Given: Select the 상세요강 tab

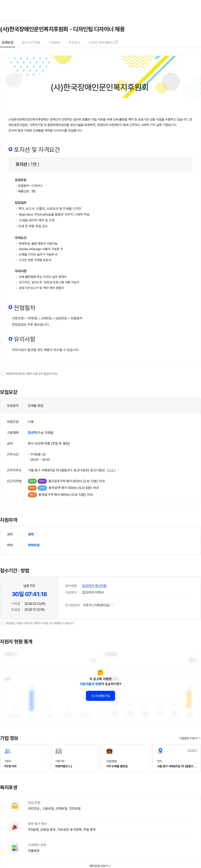Looking at the screenshot, I should [x=7, y=42].
